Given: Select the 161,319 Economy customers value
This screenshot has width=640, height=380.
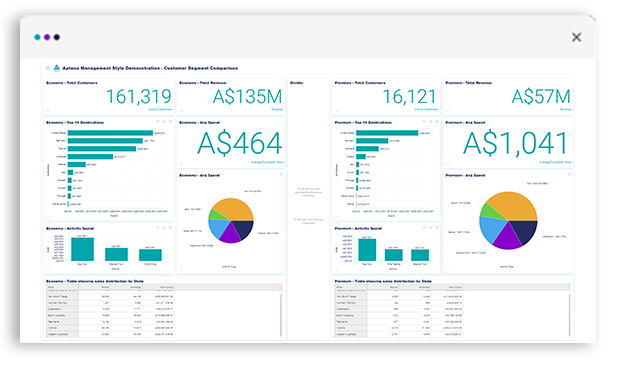Looking at the screenshot, I should 138,97.
